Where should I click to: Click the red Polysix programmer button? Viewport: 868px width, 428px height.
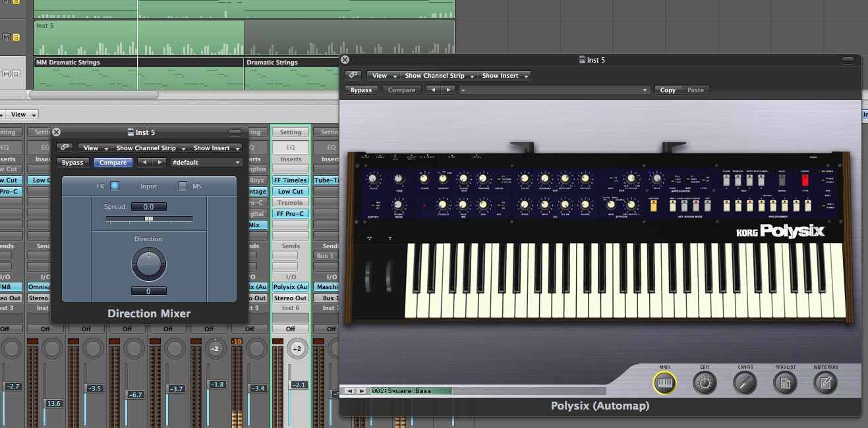point(805,181)
